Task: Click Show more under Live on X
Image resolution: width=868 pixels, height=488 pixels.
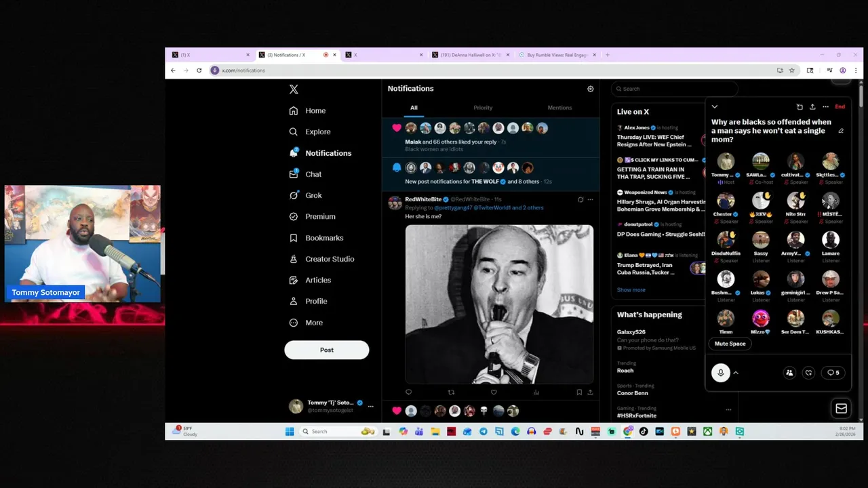Action: click(631, 290)
